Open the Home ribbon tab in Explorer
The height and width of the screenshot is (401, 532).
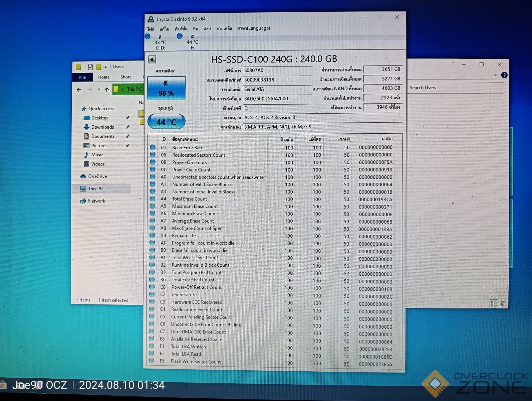coord(104,77)
